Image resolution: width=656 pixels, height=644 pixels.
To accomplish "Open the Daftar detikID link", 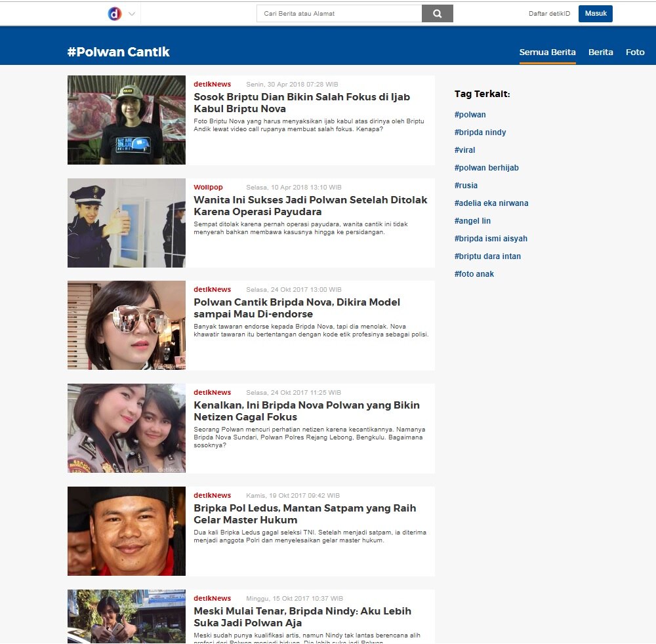I will (548, 13).
